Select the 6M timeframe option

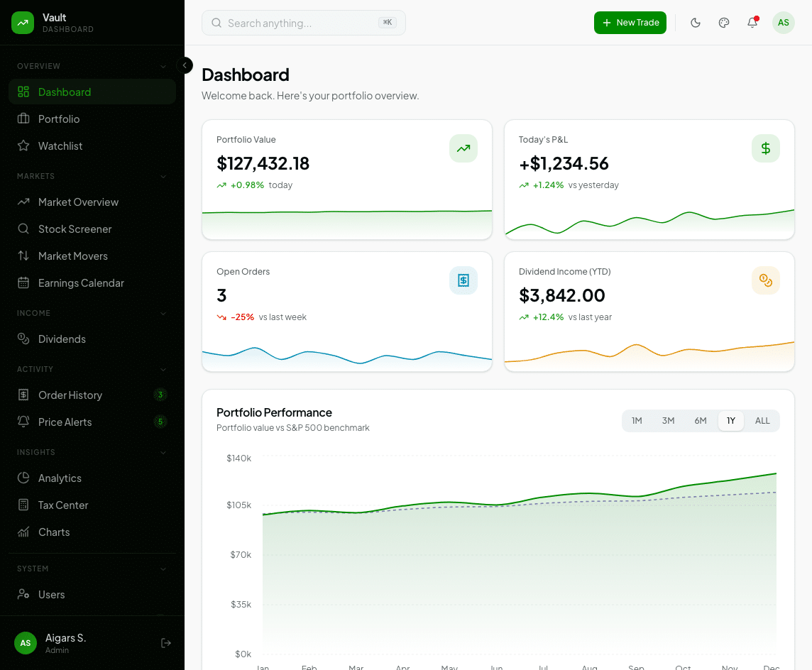coord(700,420)
